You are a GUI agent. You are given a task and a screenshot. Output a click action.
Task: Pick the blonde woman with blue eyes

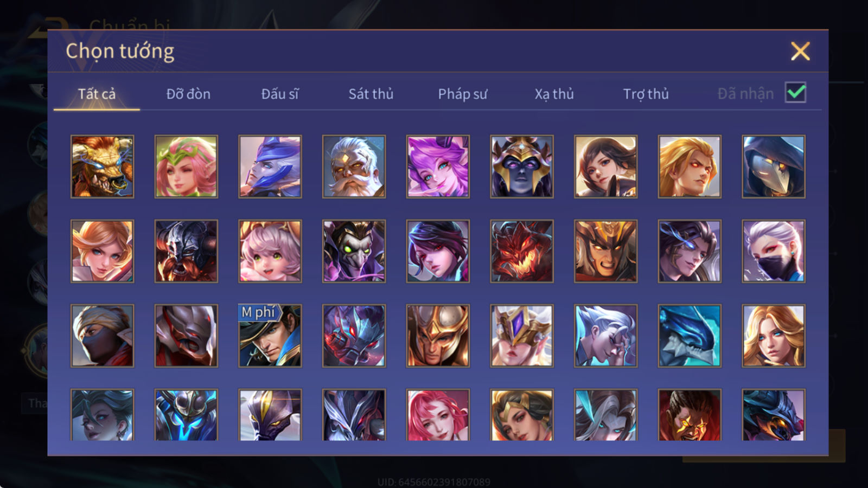tap(774, 336)
